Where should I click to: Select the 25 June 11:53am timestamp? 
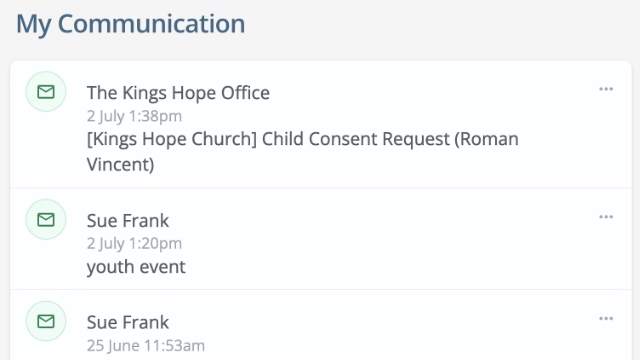pyautogui.click(x=146, y=346)
